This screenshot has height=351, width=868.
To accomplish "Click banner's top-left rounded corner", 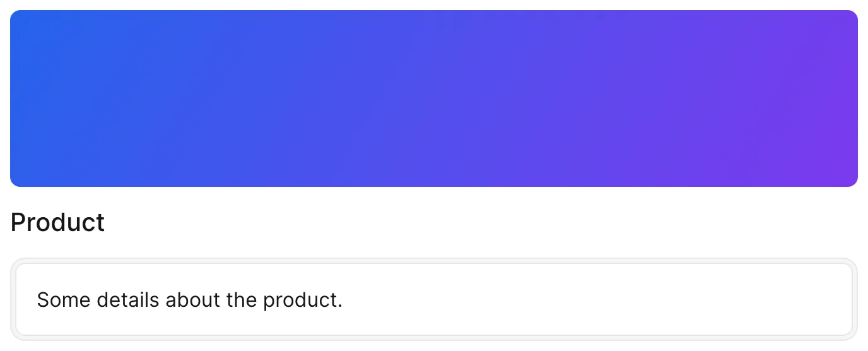I will 14,14.
